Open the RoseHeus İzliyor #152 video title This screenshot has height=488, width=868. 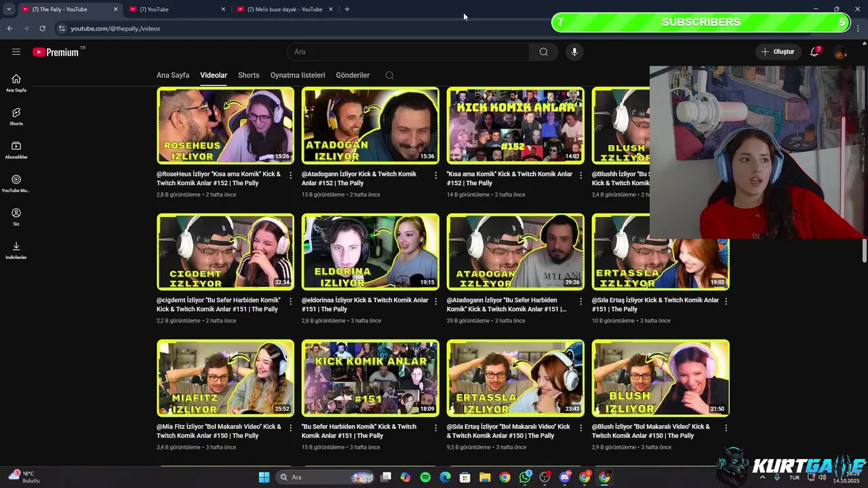(x=219, y=179)
